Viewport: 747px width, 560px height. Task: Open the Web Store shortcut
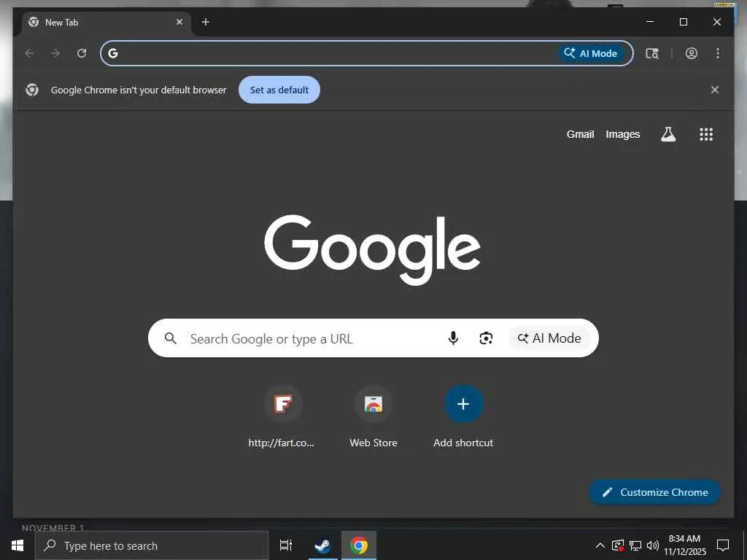point(373,417)
